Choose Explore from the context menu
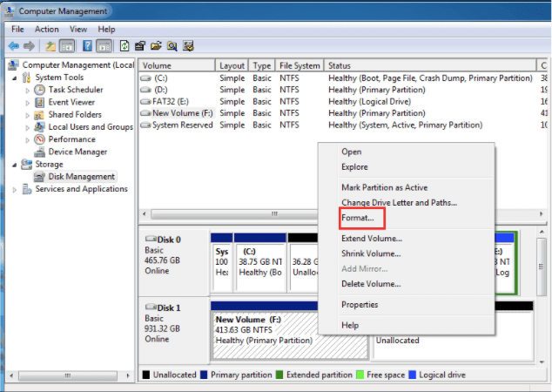Viewport: 552px width, 392px height. (x=407, y=167)
